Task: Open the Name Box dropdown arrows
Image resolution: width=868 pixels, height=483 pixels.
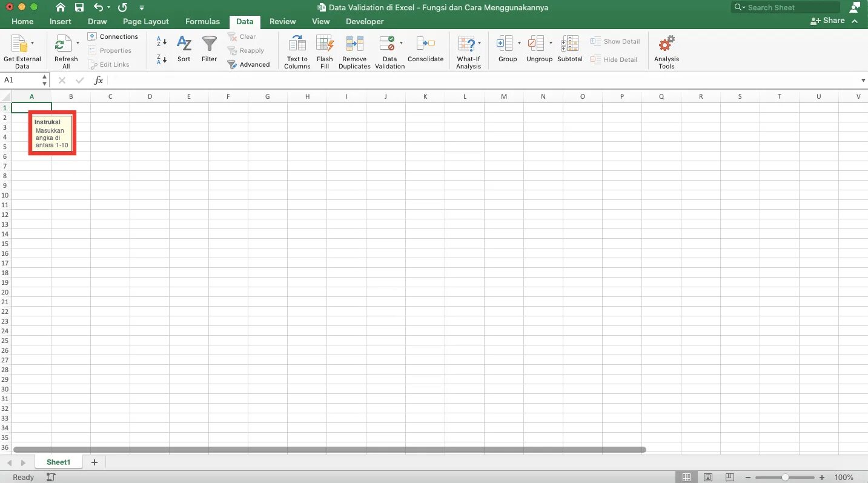Action: point(45,80)
